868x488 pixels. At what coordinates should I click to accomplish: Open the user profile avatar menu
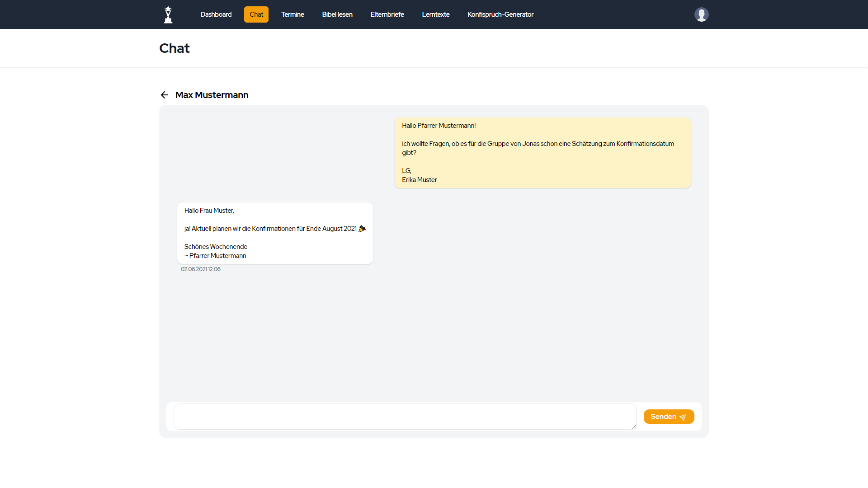701,14
